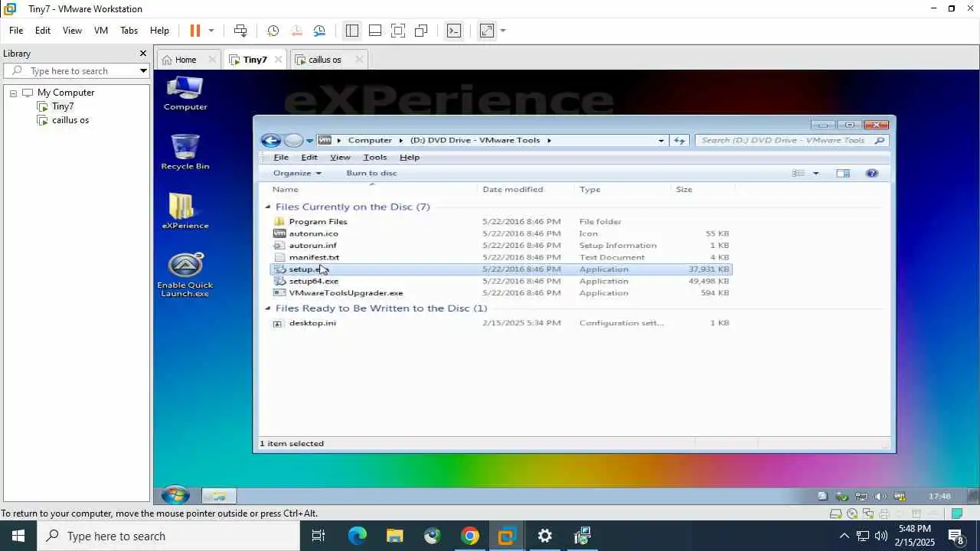Select Tiny7 in the library tree
Image resolution: width=980 pixels, height=551 pixels.
coord(63,106)
